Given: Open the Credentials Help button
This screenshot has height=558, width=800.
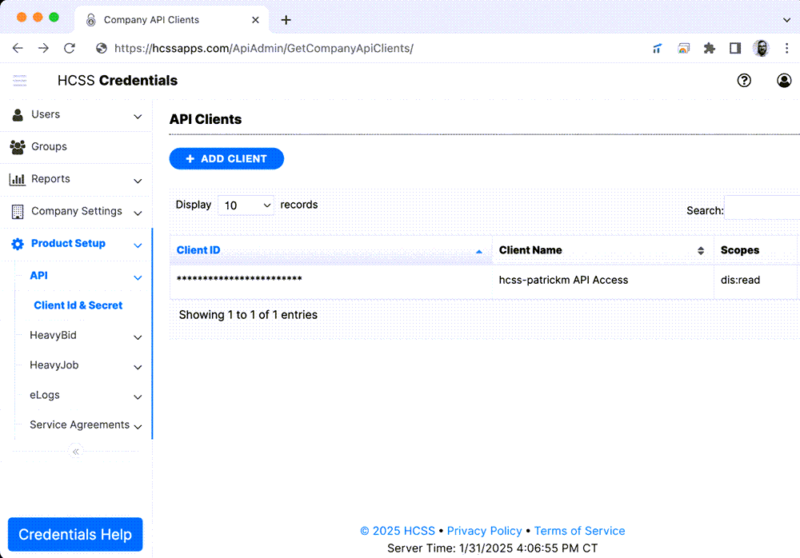Looking at the screenshot, I should pos(75,535).
